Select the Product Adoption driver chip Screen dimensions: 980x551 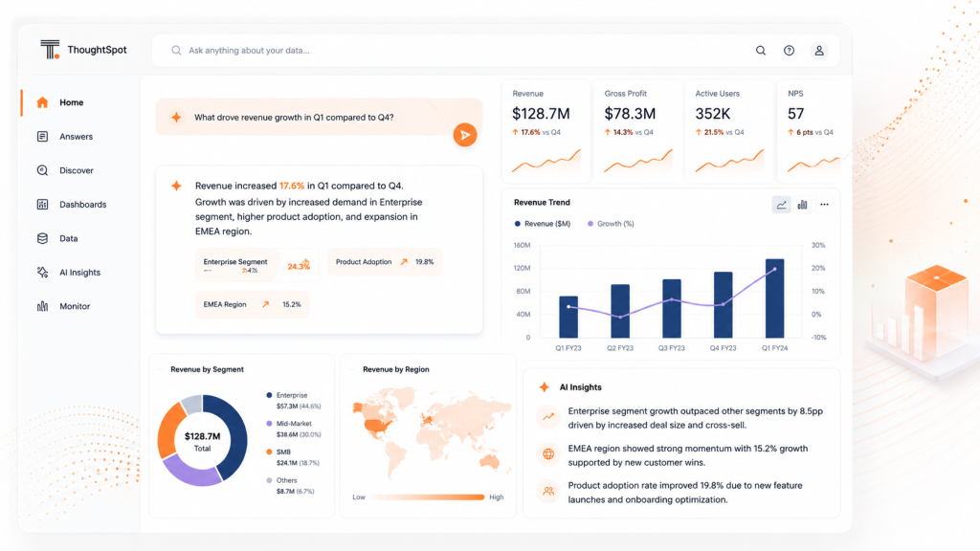[385, 262]
